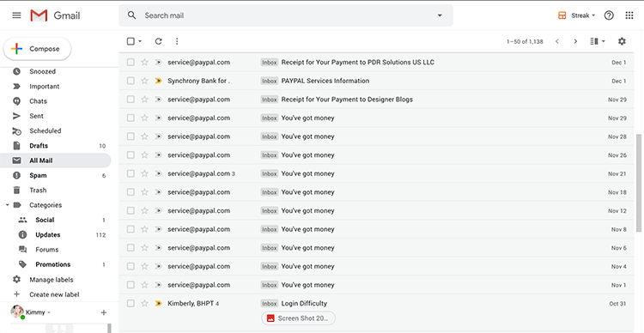
Task: Open the Forums category
Action: [x=47, y=250]
